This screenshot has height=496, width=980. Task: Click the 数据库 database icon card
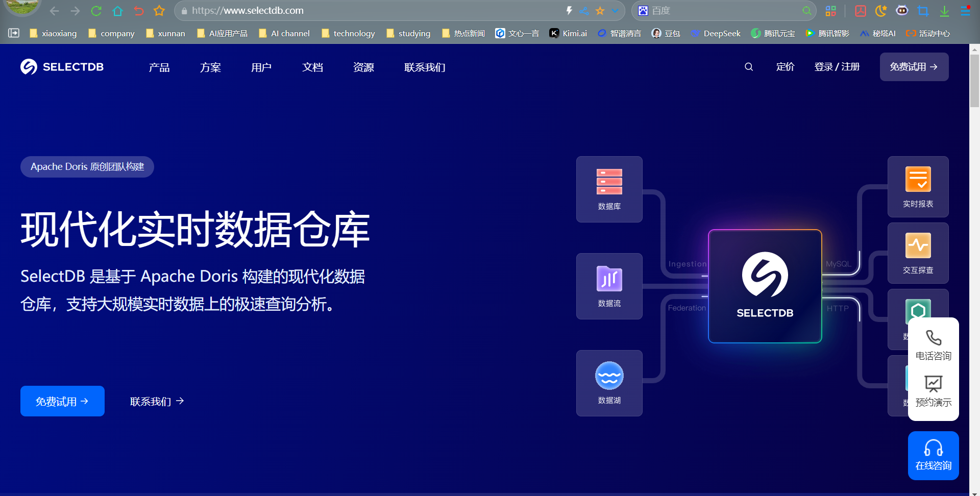click(609, 189)
